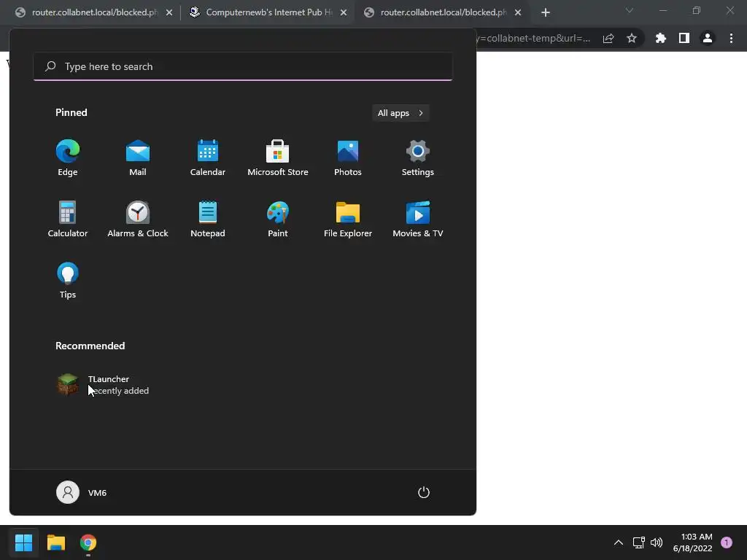
Task: Bookmark this page with star icon
Action: tap(632, 38)
